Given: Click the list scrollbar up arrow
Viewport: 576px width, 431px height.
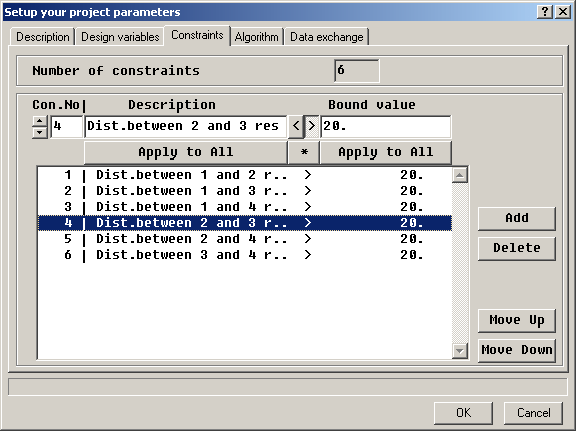Looking at the screenshot, I should point(460,175).
